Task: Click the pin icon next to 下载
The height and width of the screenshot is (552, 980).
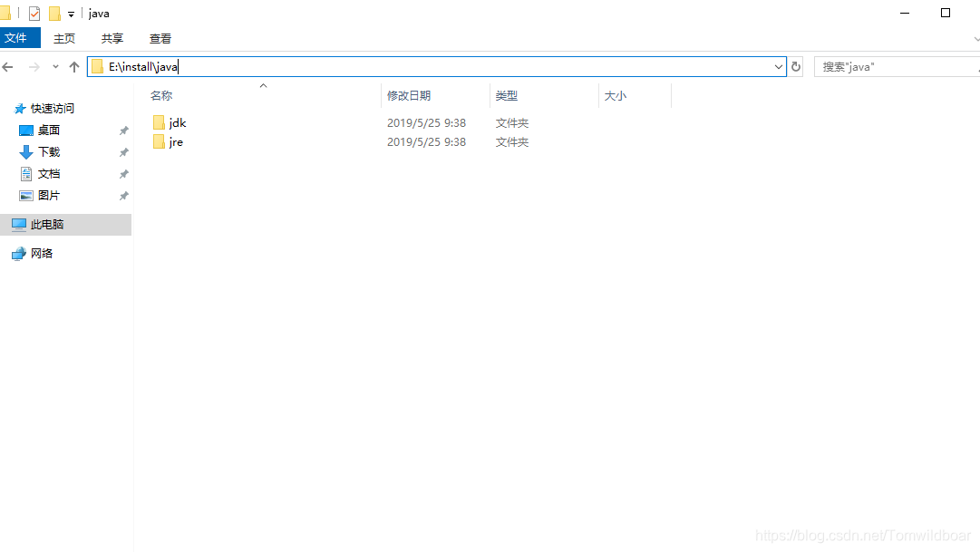Action: pyautogui.click(x=124, y=152)
